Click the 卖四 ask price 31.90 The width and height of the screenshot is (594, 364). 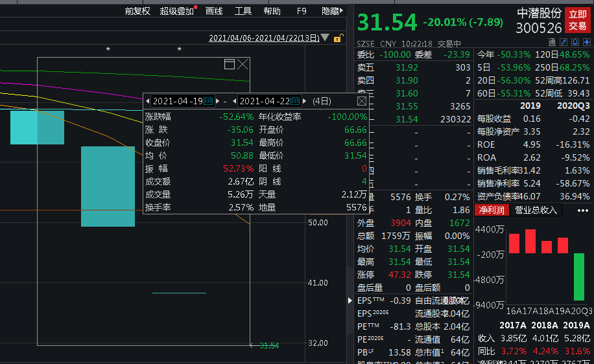coord(407,80)
